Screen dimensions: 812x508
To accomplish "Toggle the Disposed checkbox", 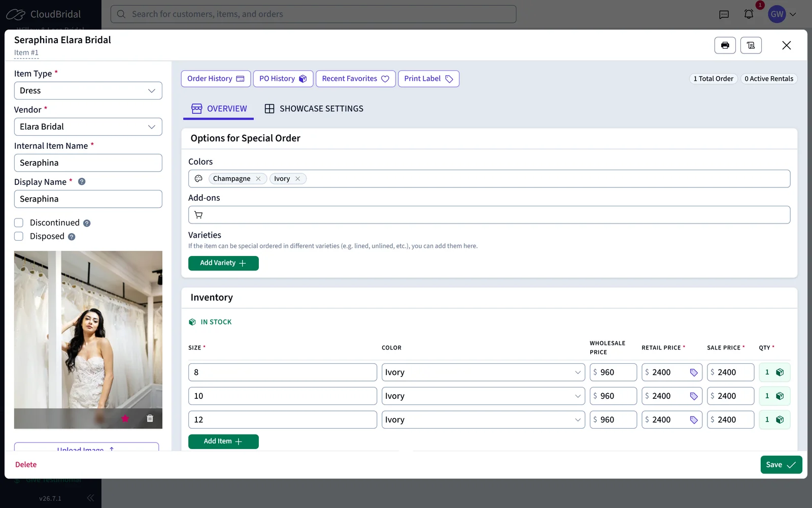I will click(19, 236).
